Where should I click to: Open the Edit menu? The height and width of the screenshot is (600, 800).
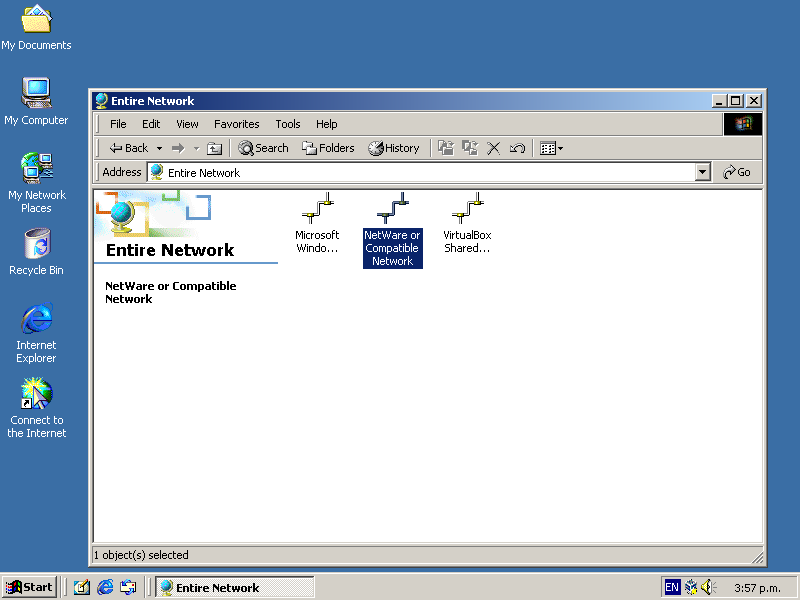point(151,124)
